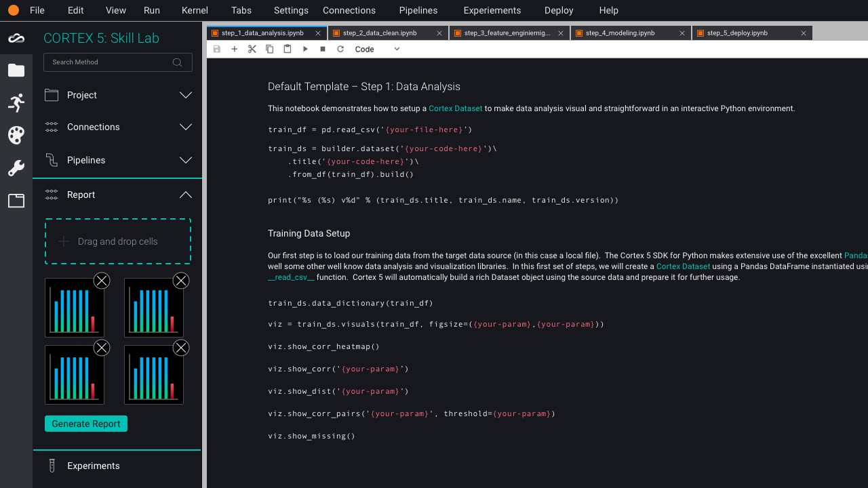Image resolution: width=868 pixels, height=488 pixels.
Task: Open the top-left chart thumbnail in Report
Action: coord(75,307)
